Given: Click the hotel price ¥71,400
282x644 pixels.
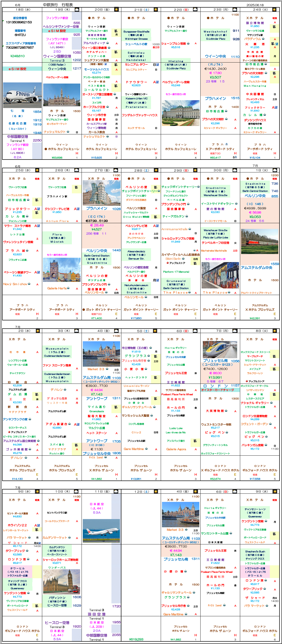Looking at the screenshot, I should point(96,318).
